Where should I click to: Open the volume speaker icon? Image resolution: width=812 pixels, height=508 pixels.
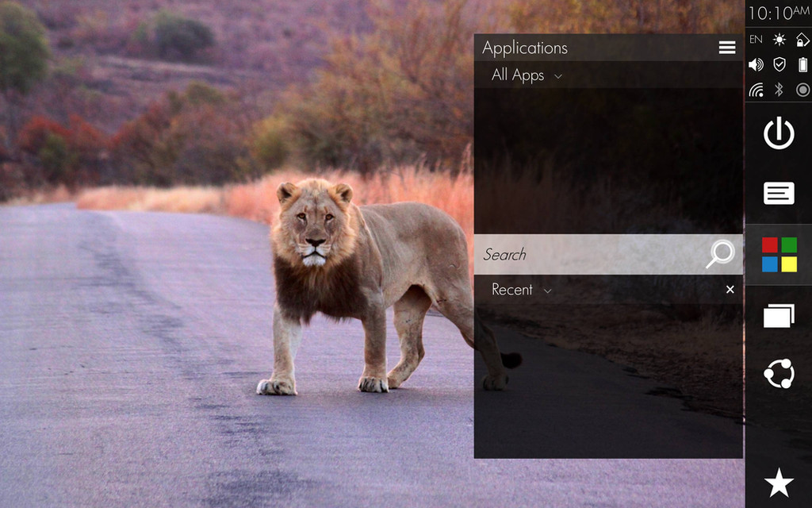click(756, 64)
